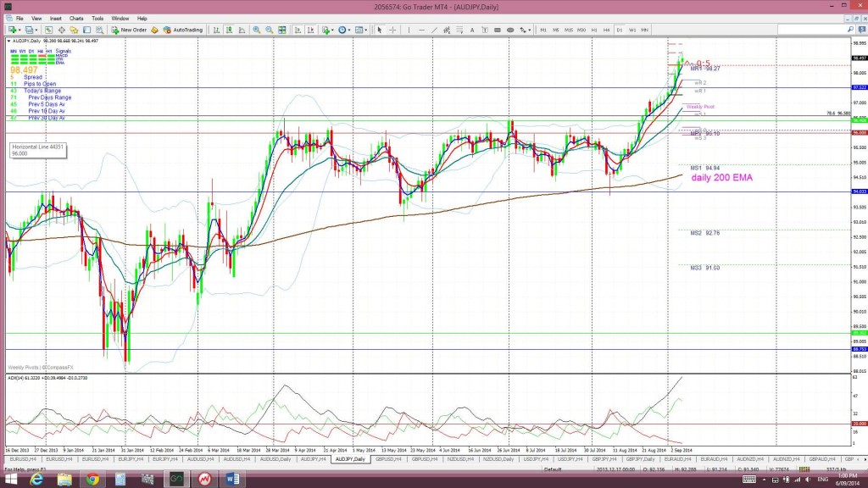Click the Zoom Out magnifier icon
This screenshot has height=488, width=868.
tap(270, 30)
